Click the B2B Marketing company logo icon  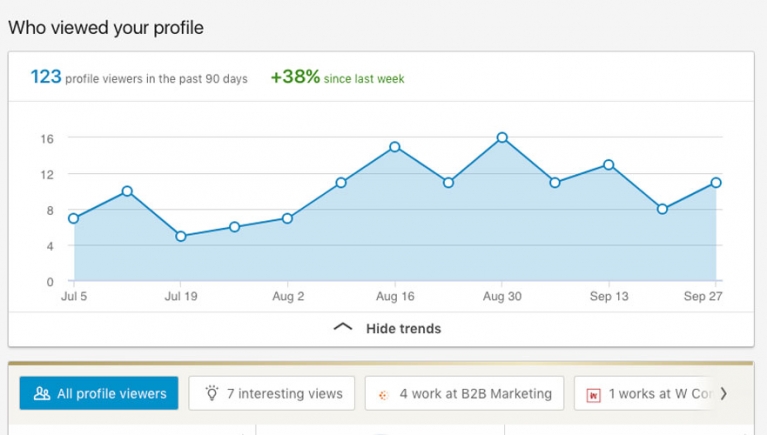pos(383,394)
